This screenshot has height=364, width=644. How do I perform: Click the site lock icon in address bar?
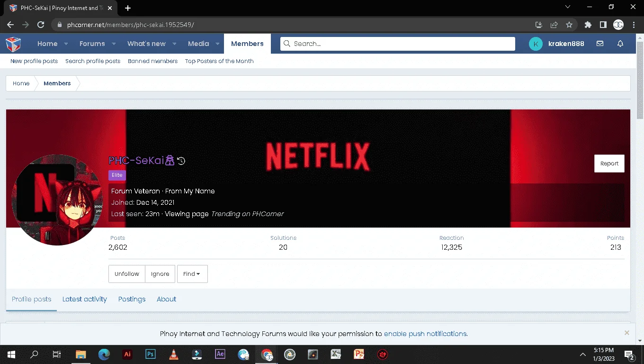click(60, 25)
